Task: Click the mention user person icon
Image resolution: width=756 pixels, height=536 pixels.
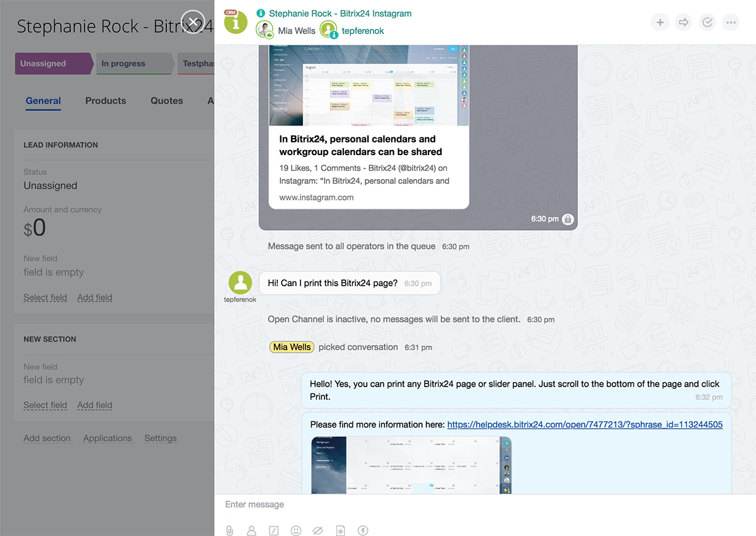Action: click(x=251, y=530)
